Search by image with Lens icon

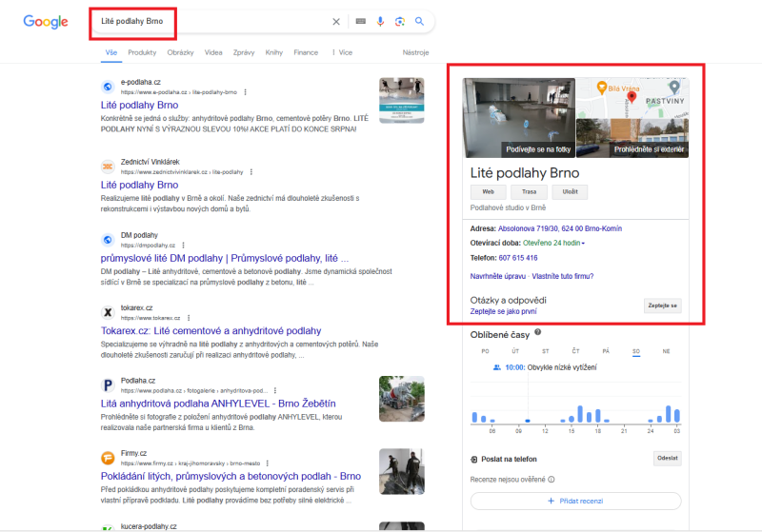400,21
